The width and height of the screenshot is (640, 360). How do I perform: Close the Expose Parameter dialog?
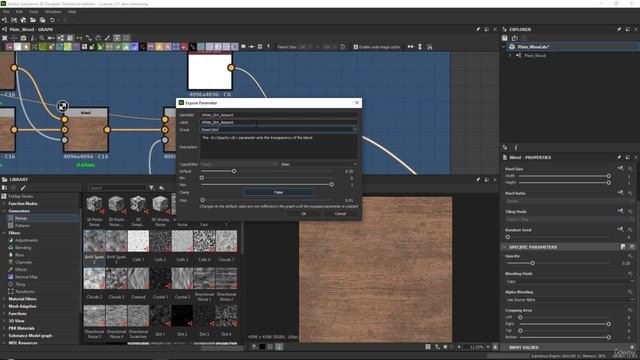tap(357, 102)
